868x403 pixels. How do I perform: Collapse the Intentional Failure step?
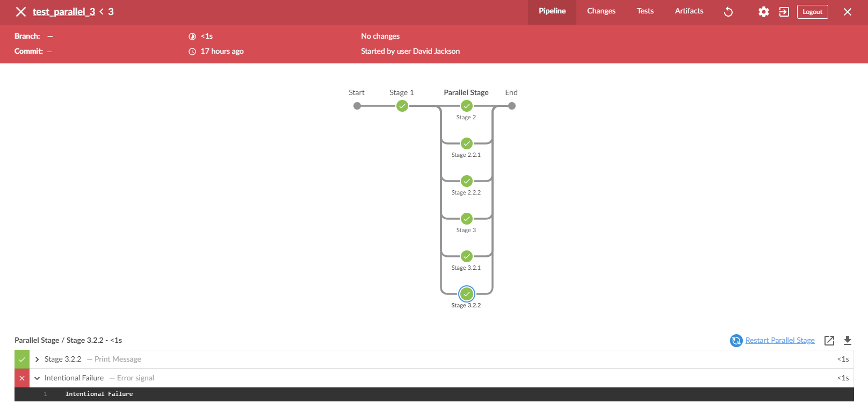[37, 378]
